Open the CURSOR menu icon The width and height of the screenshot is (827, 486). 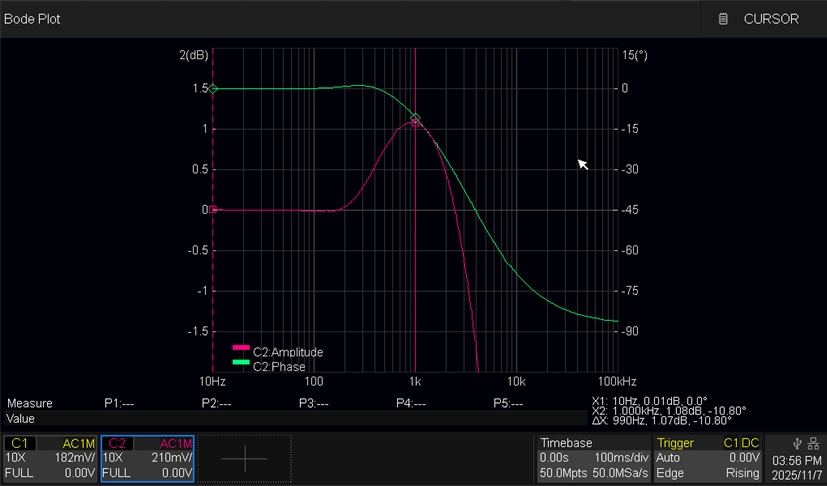coord(723,19)
